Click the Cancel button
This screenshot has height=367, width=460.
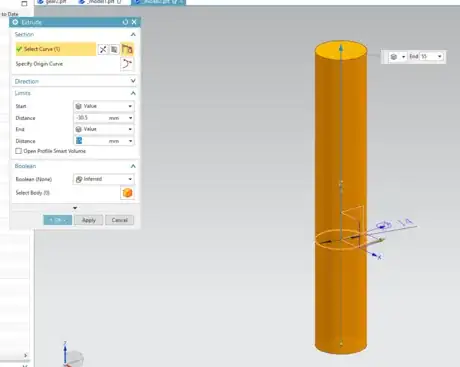pos(120,220)
